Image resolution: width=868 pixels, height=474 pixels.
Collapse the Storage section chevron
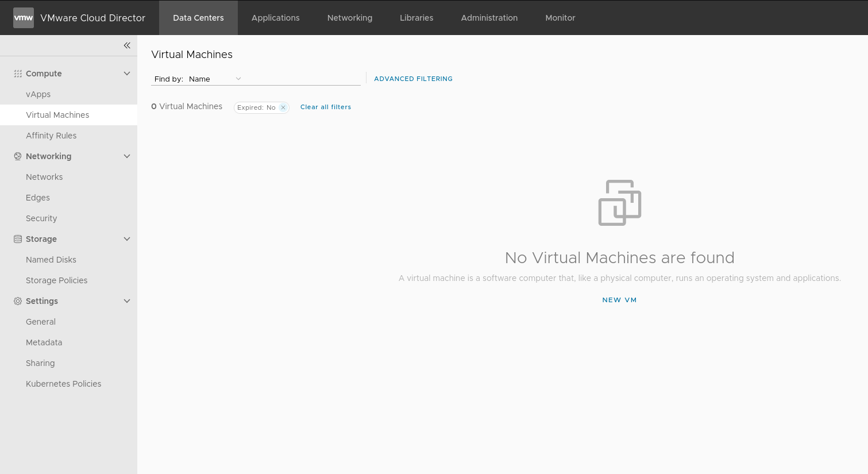tap(127, 239)
